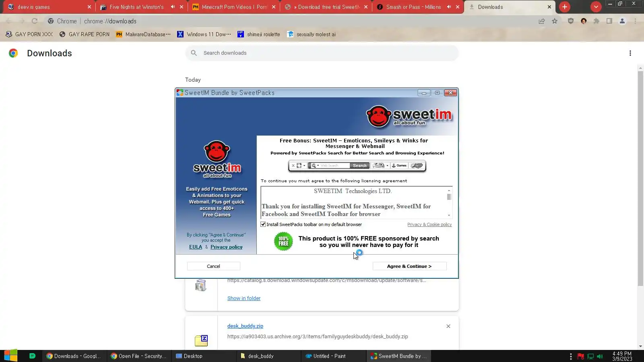644x362 pixels.
Task: Uncheck Install SweetPacks toolbar checkbox
Action: click(263, 224)
